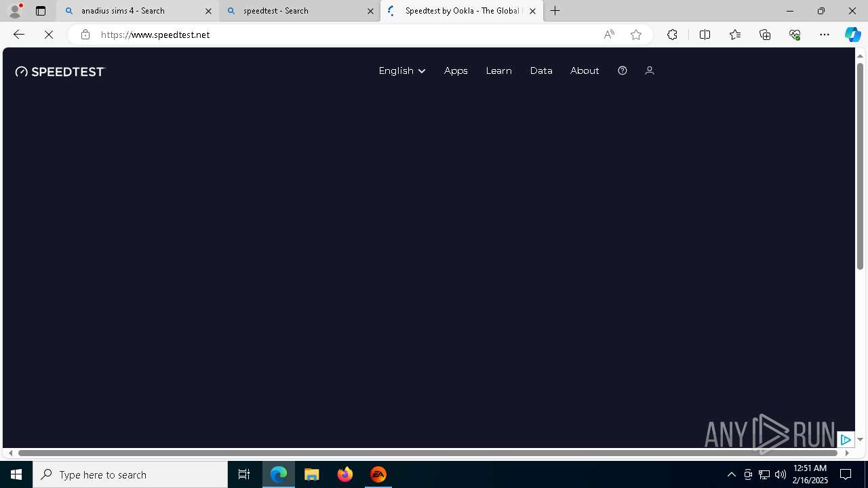868x488 pixels.
Task: Click the user account icon on Speedtest
Action: [649, 70]
